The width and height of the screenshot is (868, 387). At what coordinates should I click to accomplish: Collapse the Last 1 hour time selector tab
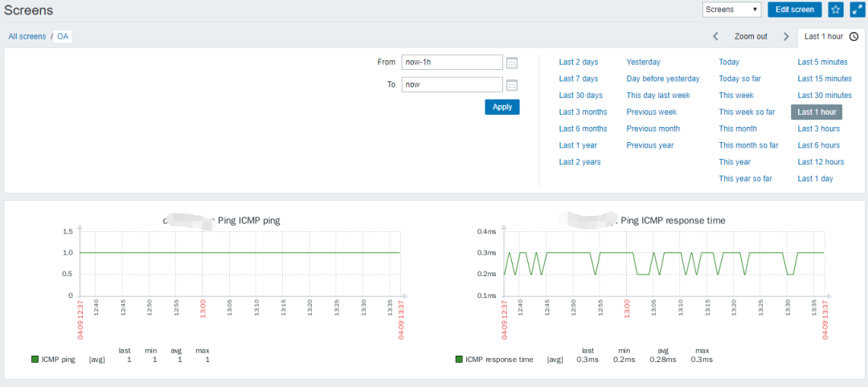click(x=830, y=36)
